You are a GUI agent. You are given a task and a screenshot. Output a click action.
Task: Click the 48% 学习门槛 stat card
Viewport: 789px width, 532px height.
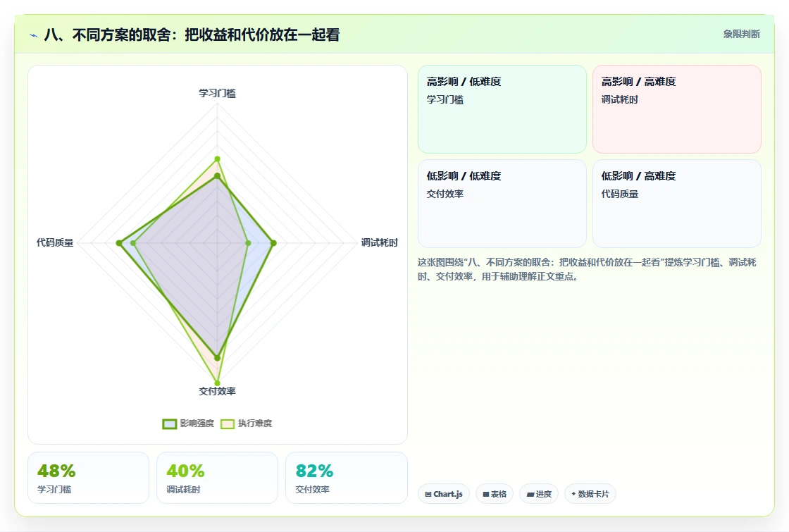click(89, 478)
